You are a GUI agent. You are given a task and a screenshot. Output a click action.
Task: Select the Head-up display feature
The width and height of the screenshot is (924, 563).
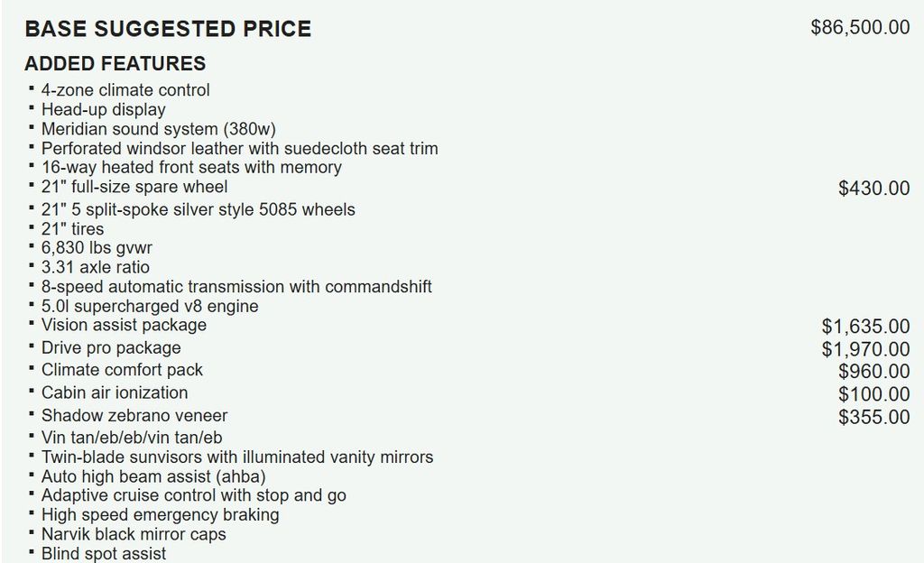pos(104,110)
